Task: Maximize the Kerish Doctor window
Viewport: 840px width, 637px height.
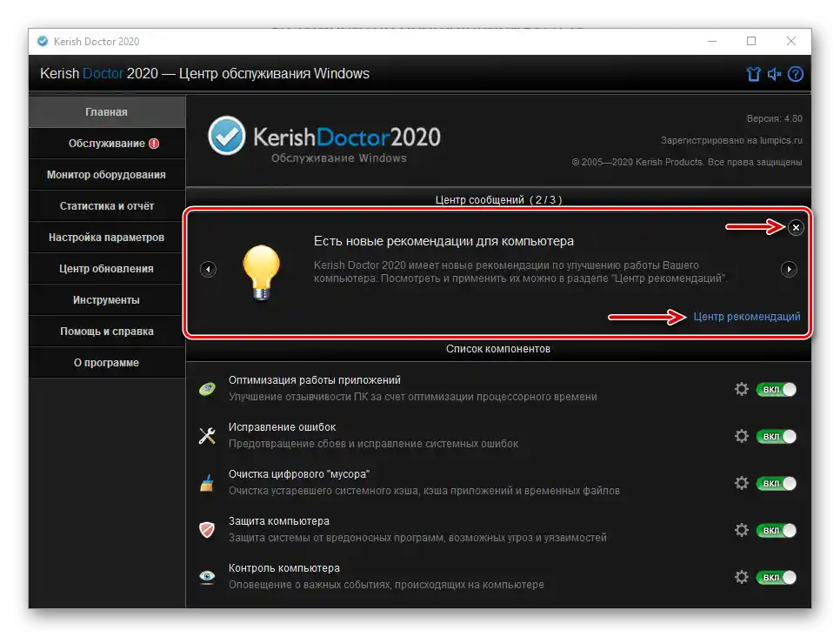Action: pyautogui.click(x=751, y=41)
